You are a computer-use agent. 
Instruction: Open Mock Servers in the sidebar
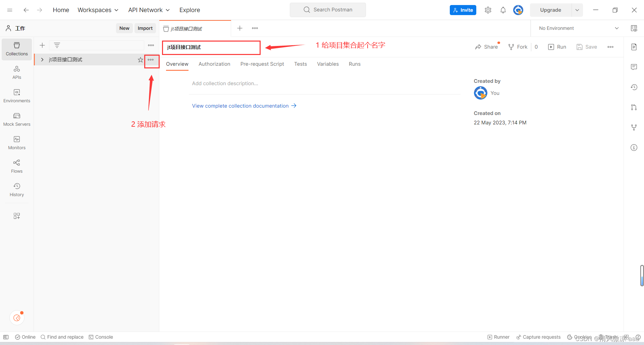tap(17, 119)
